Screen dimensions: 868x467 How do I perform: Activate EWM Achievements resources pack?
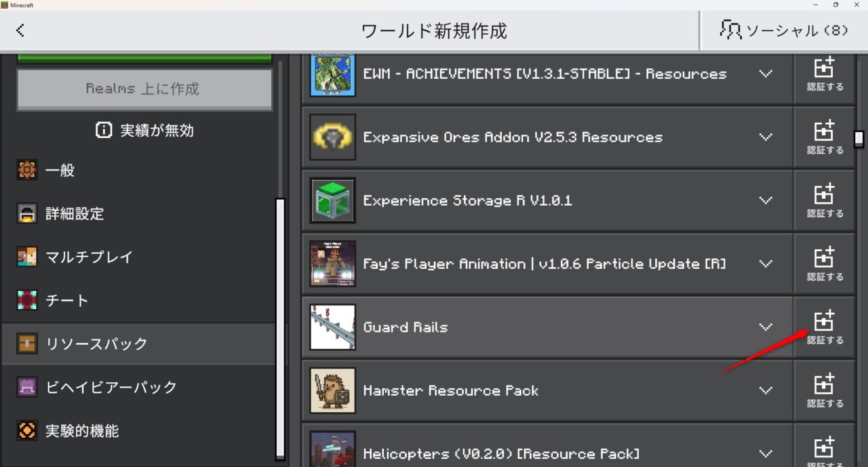click(x=824, y=77)
